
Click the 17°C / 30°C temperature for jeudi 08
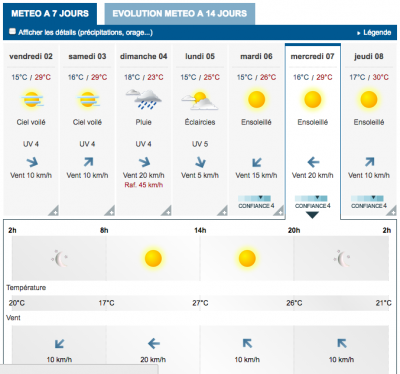coord(369,77)
